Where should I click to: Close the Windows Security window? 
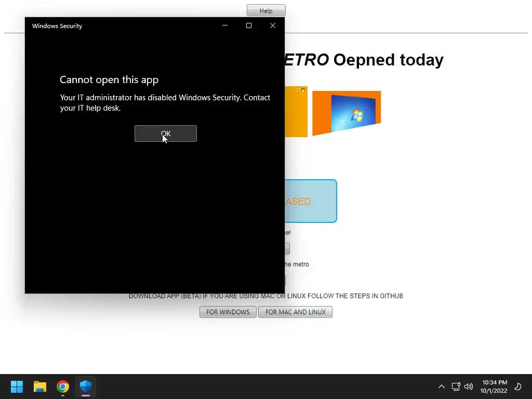tap(272, 25)
